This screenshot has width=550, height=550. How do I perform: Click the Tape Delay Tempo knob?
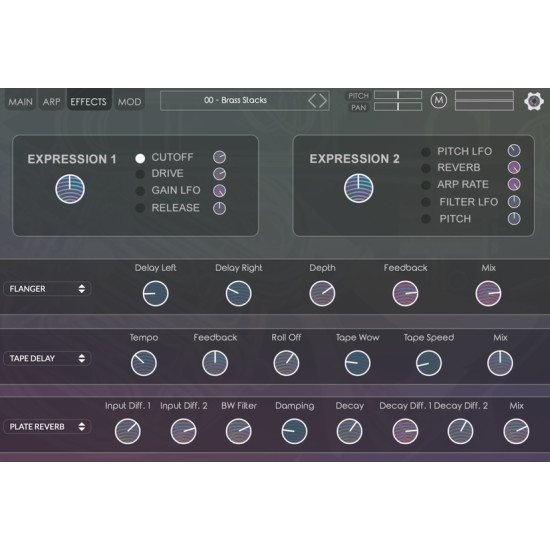(143, 363)
